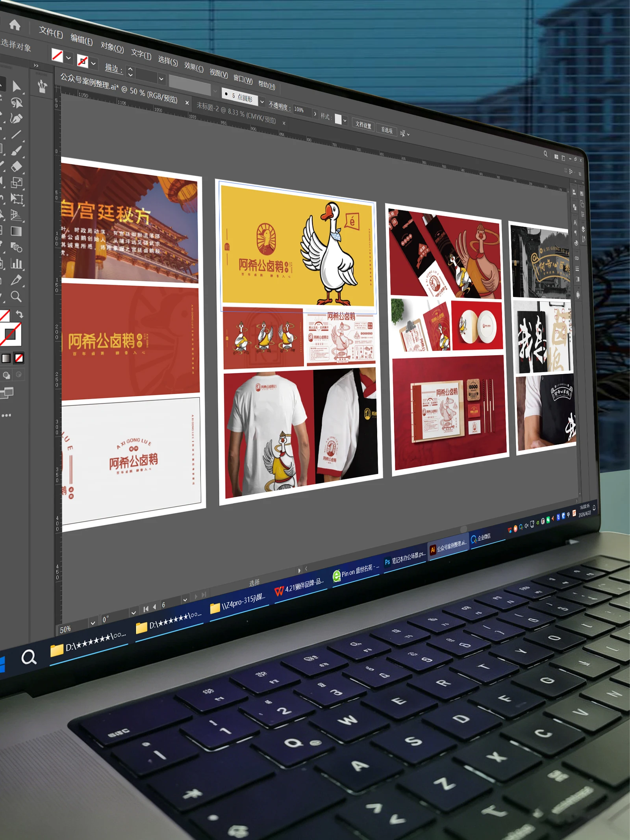This screenshot has height=840, width=630.
Task: Select the Slice tool
Action: pos(17,280)
